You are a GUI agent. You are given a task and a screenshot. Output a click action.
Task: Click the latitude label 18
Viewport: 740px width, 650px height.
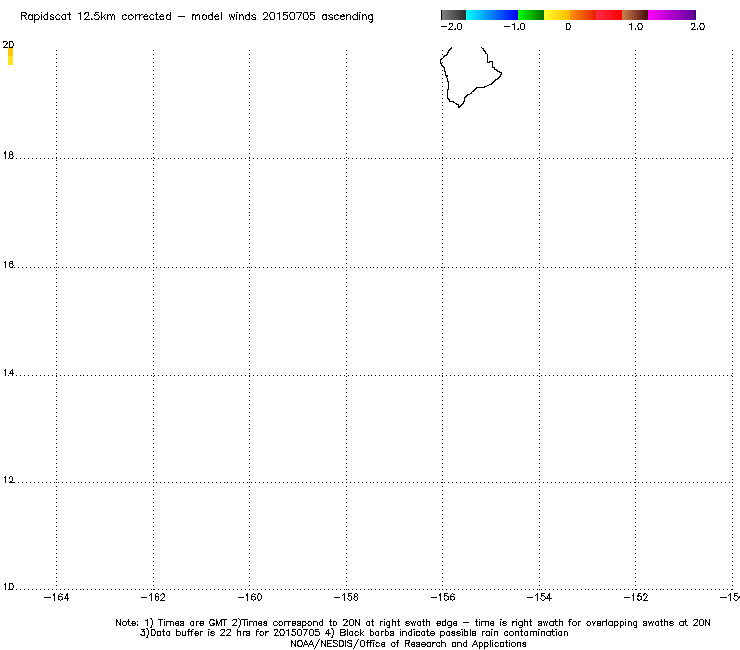point(8,155)
